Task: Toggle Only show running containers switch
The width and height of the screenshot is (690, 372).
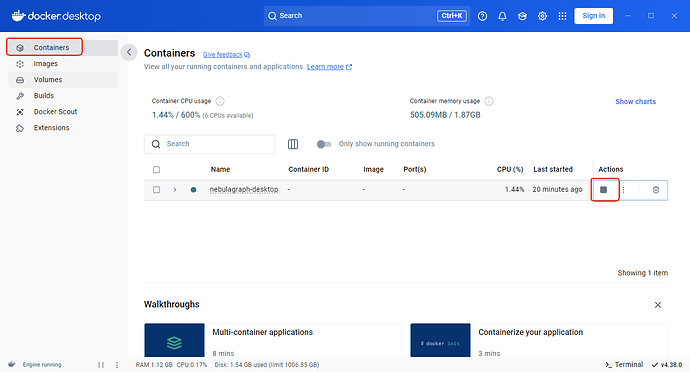Action: click(324, 144)
